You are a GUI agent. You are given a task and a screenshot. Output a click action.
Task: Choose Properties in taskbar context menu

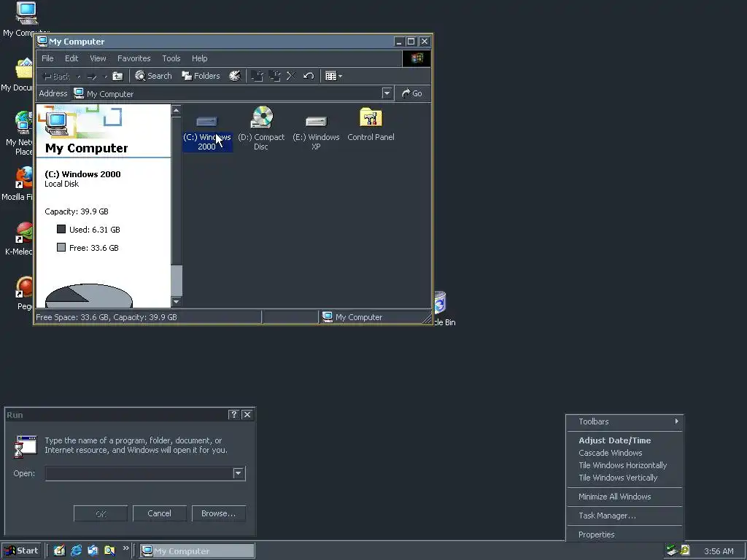point(625,534)
